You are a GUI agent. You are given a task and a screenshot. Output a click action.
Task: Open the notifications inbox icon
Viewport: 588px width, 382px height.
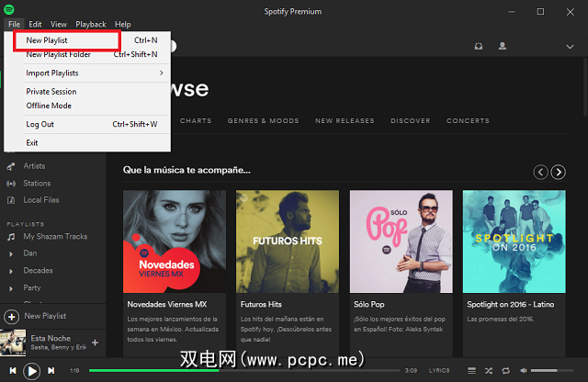(479, 46)
